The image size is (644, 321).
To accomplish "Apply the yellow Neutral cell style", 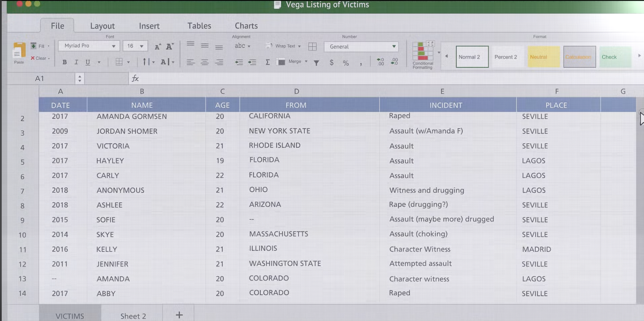I will (543, 57).
